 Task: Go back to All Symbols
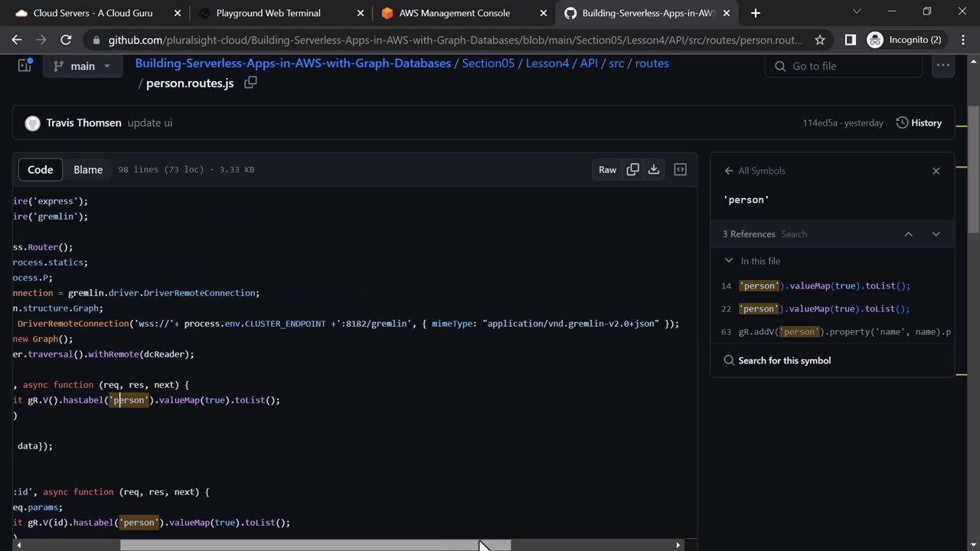pyautogui.click(x=729, y=171)
